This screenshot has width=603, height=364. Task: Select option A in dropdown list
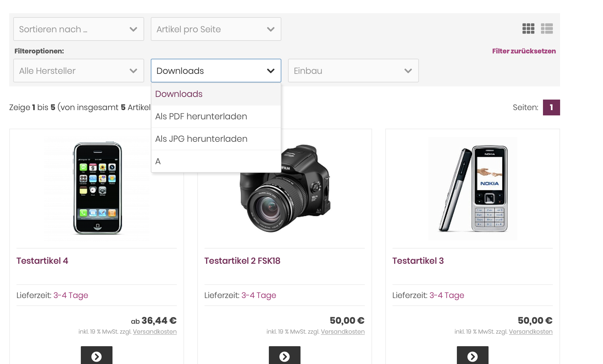(158, 161)
